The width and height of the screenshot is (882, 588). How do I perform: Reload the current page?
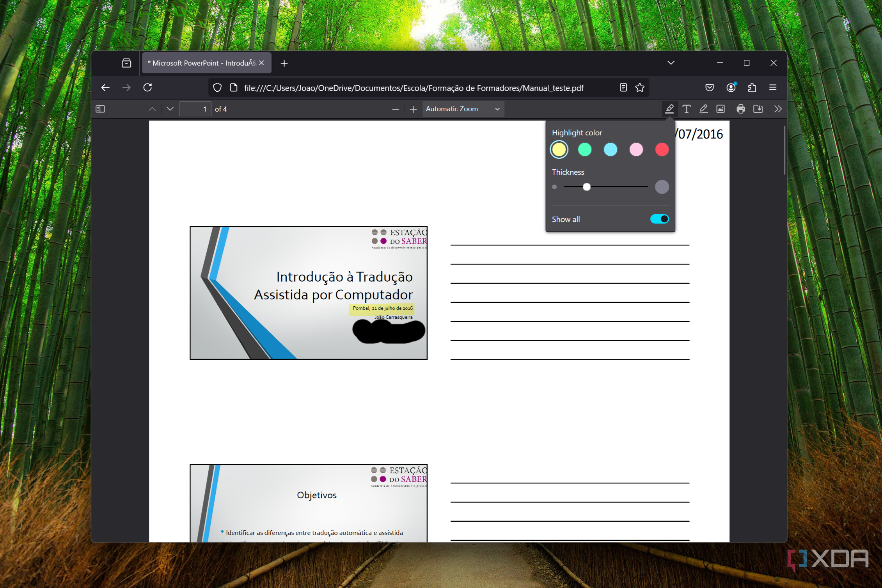click(147, 87)
